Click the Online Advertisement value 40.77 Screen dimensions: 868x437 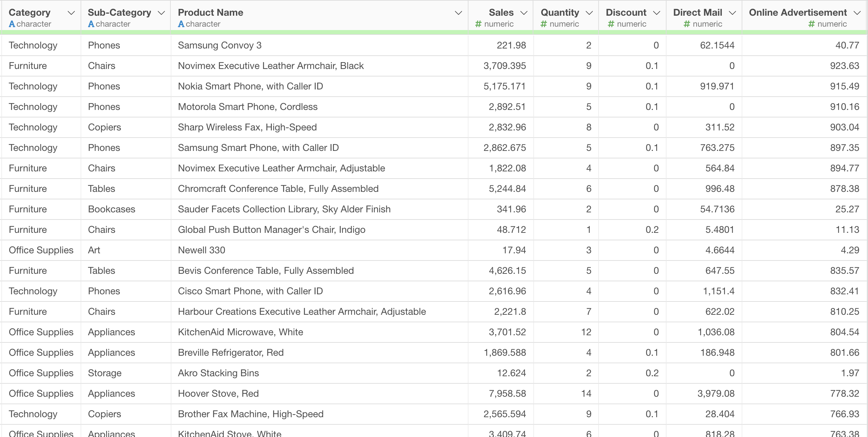coord(847,45)
